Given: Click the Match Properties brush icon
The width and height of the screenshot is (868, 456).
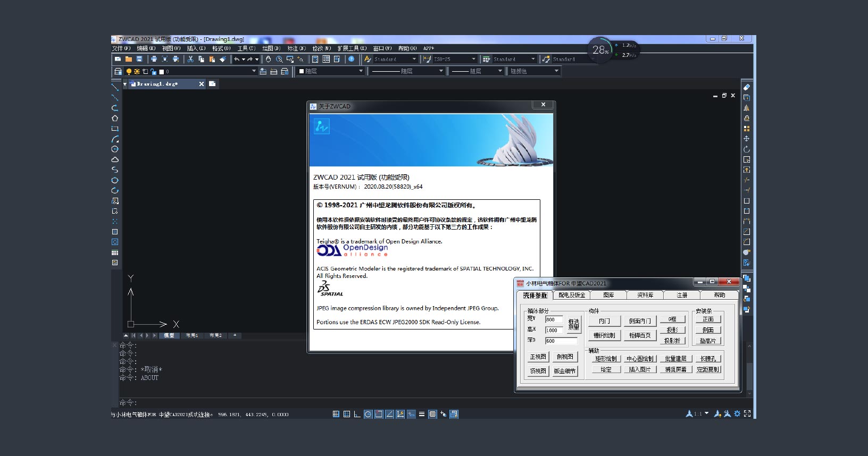Looking at the screenshot, I should 222,59.
